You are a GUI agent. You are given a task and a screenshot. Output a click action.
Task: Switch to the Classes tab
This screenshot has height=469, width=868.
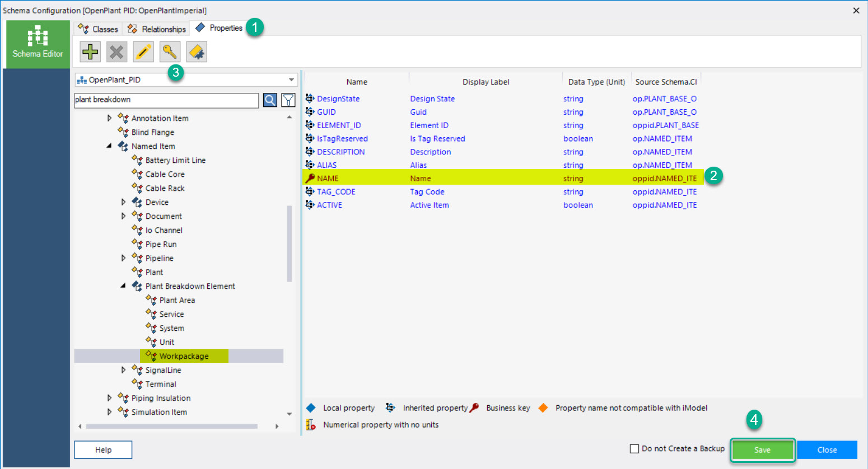[98, 29]
